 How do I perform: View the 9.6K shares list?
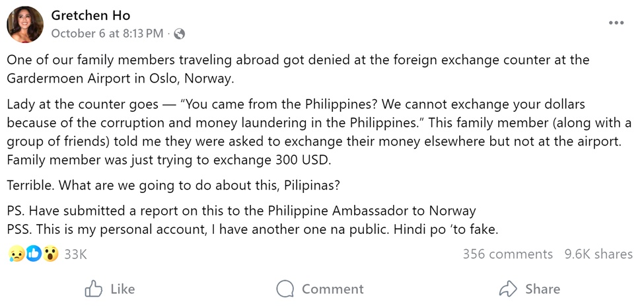click(x=598, y=254)
